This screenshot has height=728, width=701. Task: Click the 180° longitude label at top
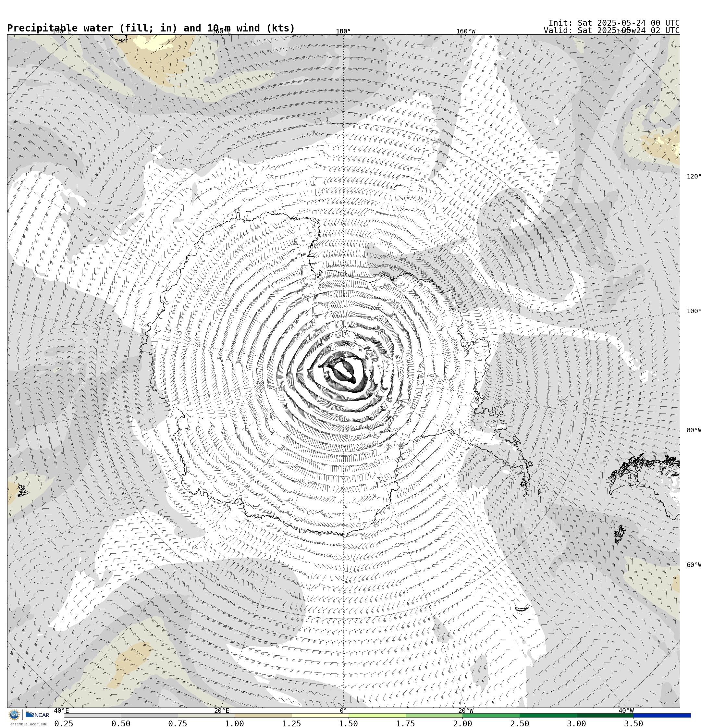click(x=343, y=31)
